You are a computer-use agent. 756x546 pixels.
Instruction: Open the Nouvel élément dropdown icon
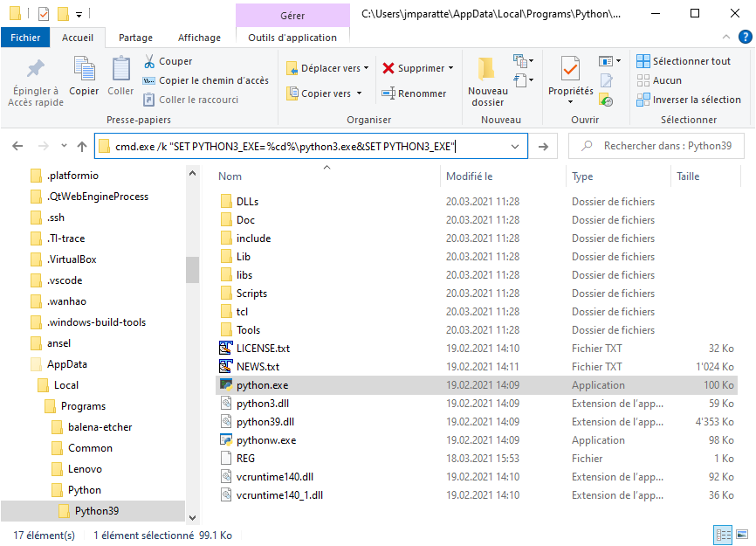523,61
